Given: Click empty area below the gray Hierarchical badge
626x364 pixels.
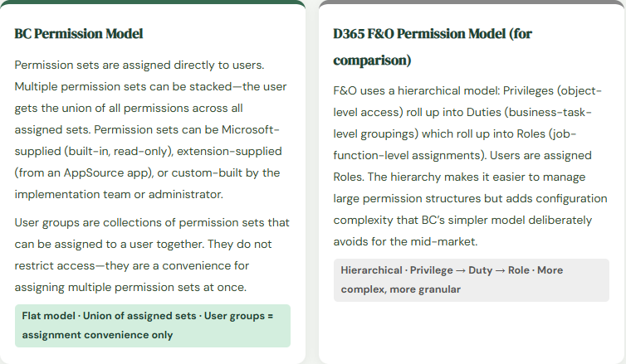Looking at the screenshot, I should coord(471,332).
